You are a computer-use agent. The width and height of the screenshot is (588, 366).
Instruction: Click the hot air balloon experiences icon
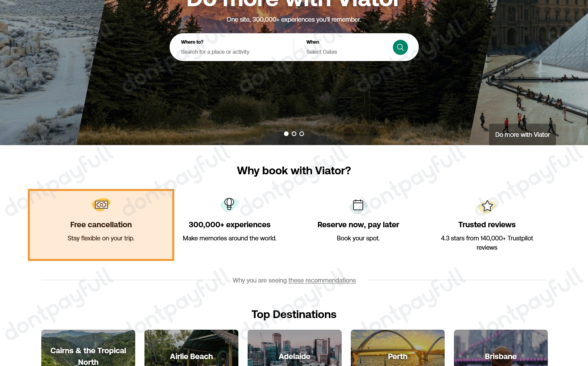pos(229,204)
